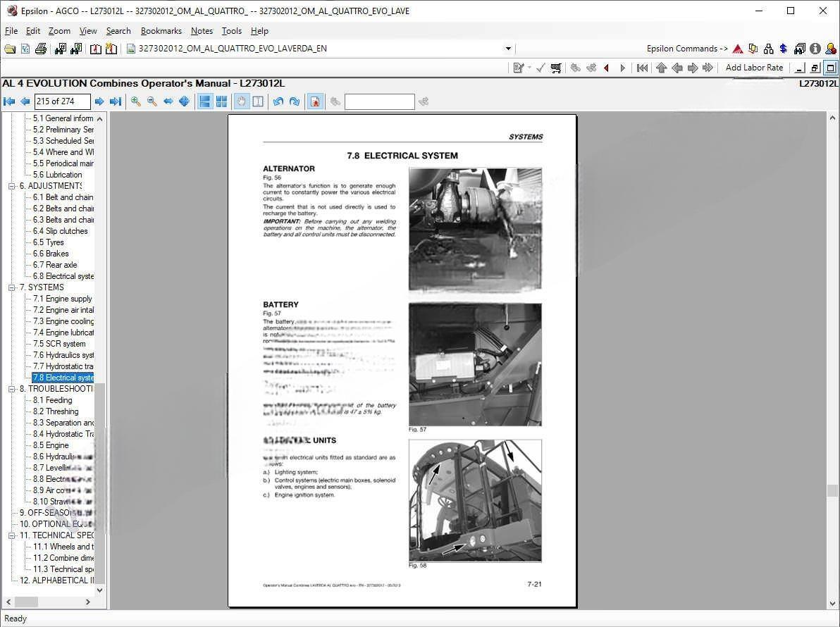Open the Tools menu
The image size is (840, 627).
coord(231,31)
